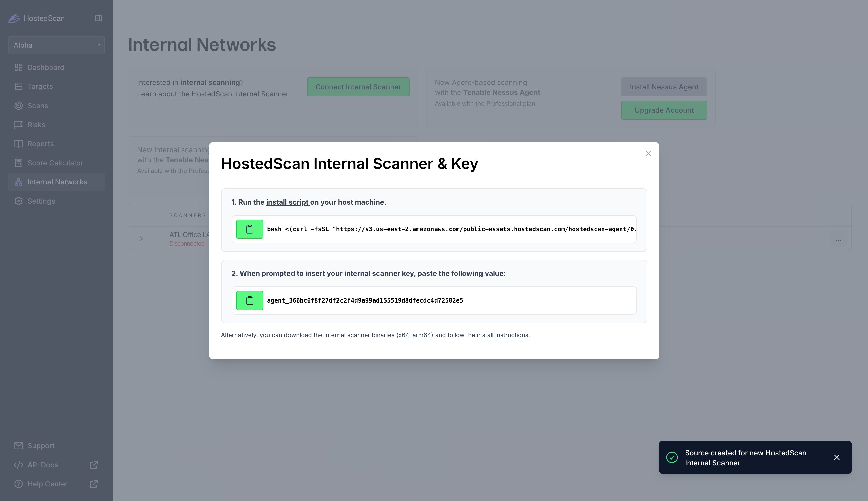Close the Internal Scanner & Key dialog

pos(648,154)
